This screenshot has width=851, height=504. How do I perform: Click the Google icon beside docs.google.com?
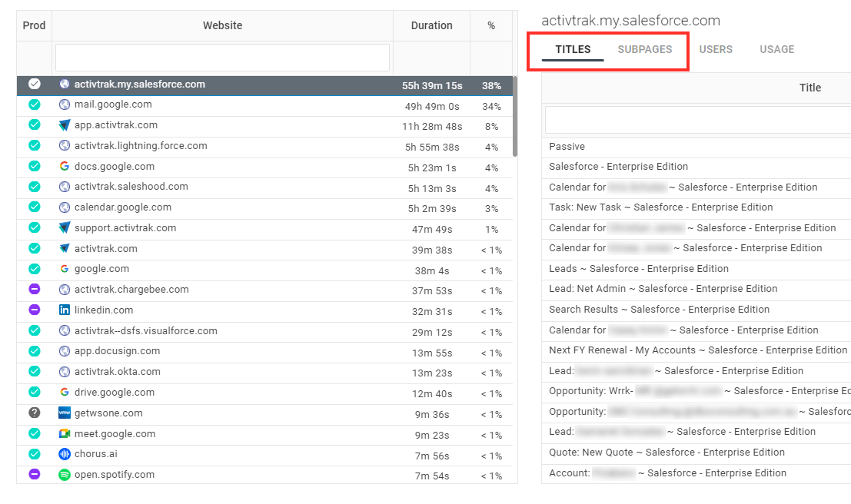(65, 167)
